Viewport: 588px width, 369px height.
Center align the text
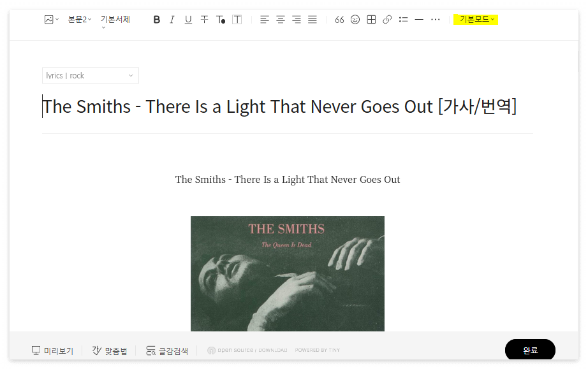coord(281,20)
